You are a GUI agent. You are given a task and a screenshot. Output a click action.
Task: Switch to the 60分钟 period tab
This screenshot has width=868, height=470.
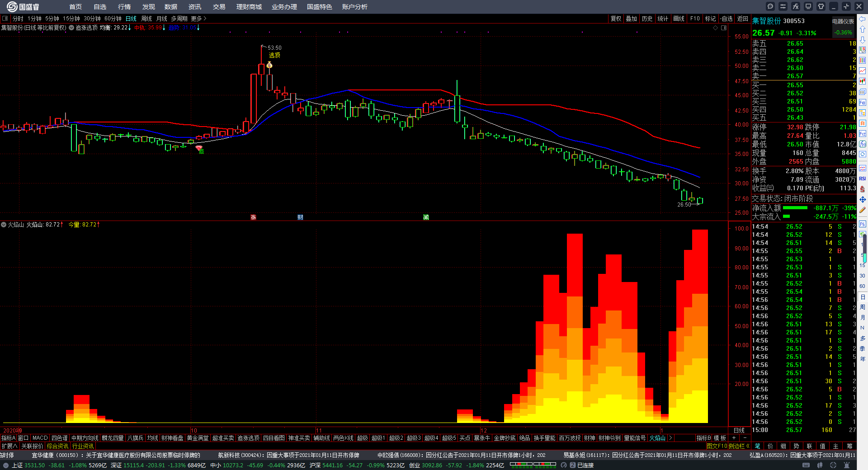tap(113, 19)
